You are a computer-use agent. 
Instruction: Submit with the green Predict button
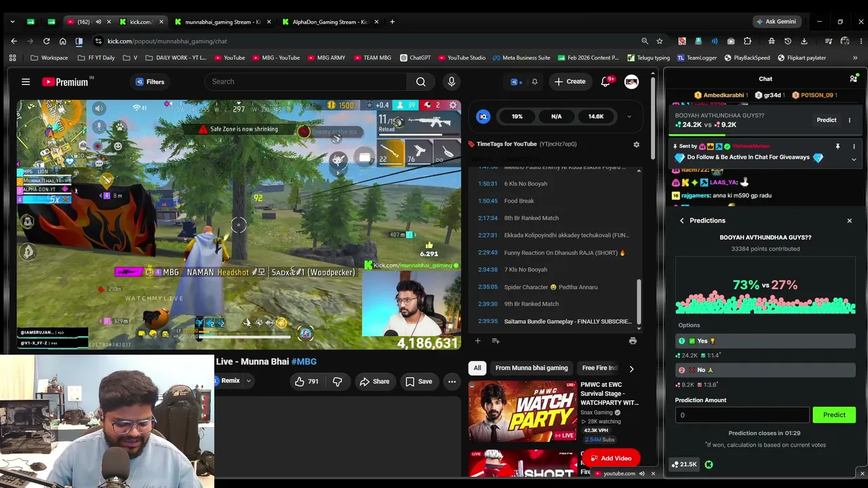[x=834, y=415]
